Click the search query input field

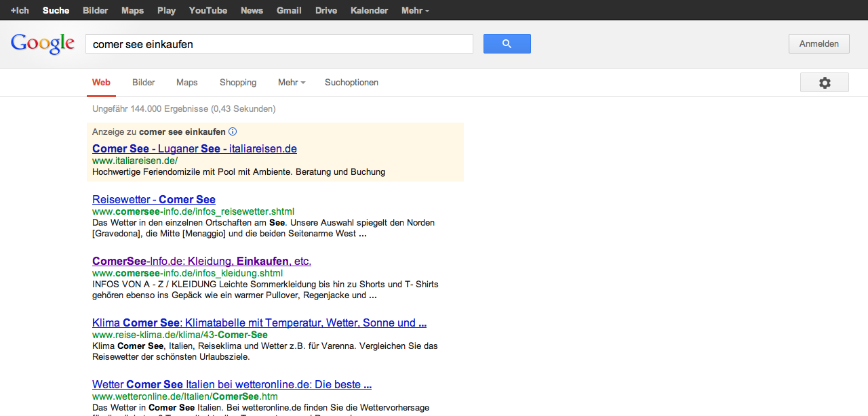coord(279,44)
